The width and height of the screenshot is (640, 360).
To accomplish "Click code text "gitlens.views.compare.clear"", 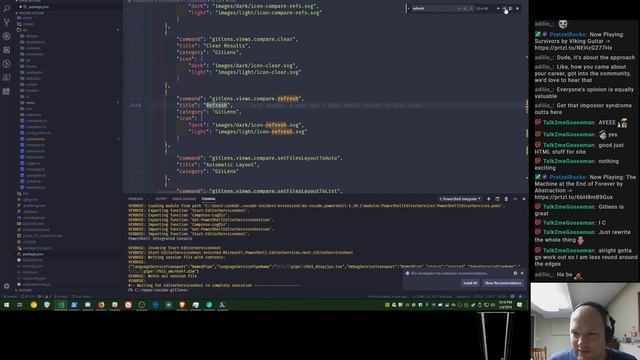I will [253, 39].
